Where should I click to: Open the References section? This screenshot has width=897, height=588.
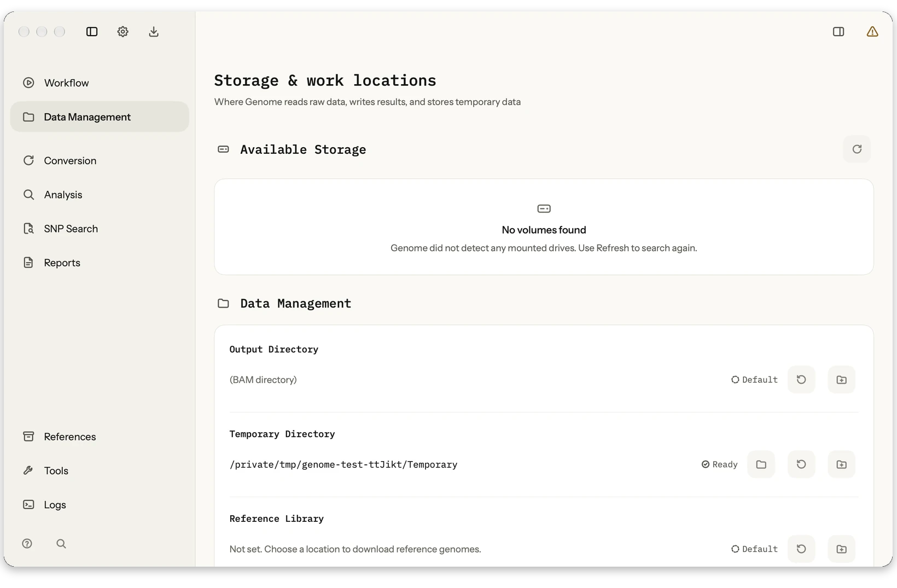(100, 436)
